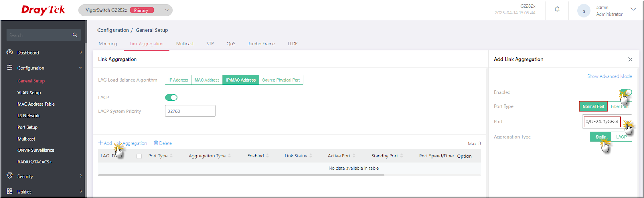
Task: Open the notifications bell
Action: coord(557,9)
